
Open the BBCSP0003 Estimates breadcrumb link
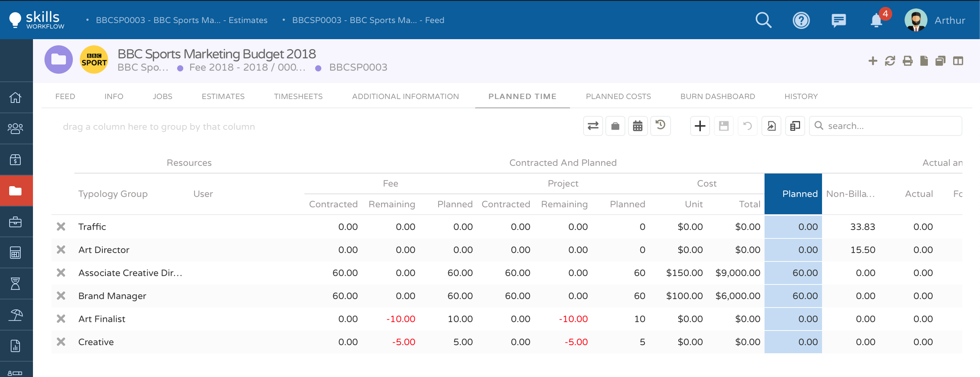click(182, 20)
